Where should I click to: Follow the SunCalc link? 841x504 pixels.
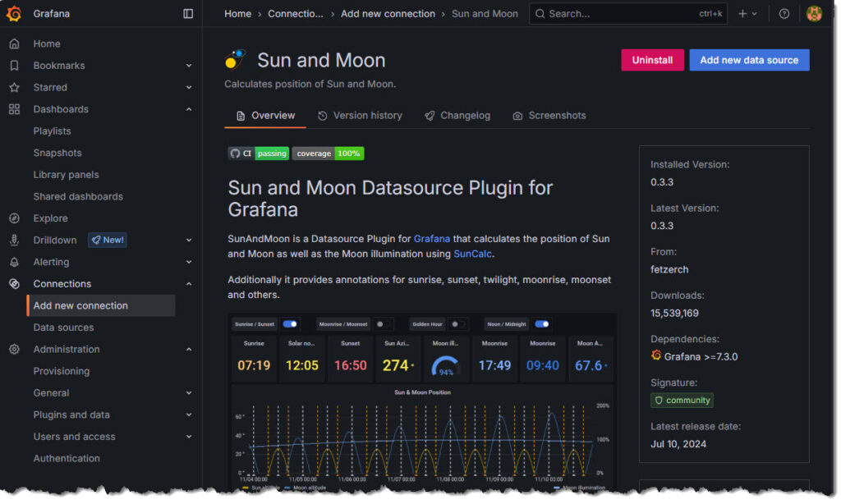[x=472, y=254]
